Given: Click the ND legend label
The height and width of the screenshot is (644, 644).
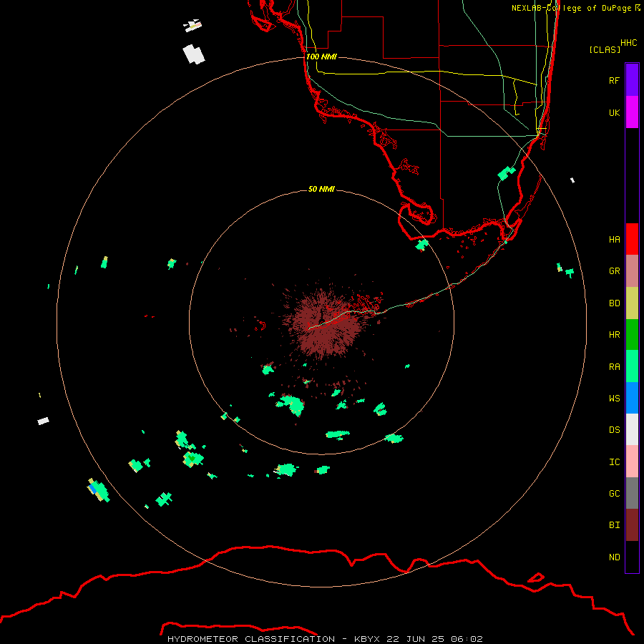Looking at the screenshot, I should coord(614,557).
